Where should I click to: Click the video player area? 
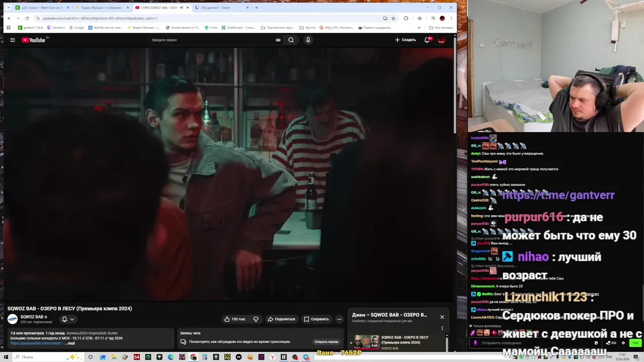pyautogui.click(x=227, y=174)
